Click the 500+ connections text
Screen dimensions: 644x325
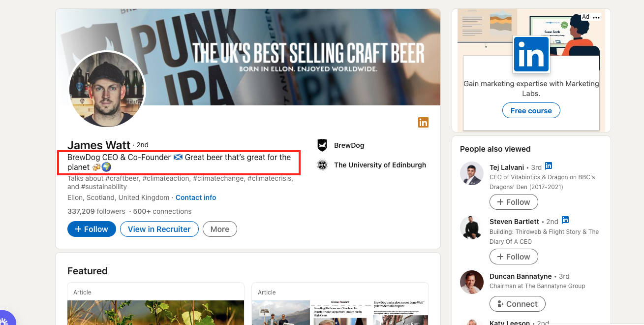click(162, 211)
